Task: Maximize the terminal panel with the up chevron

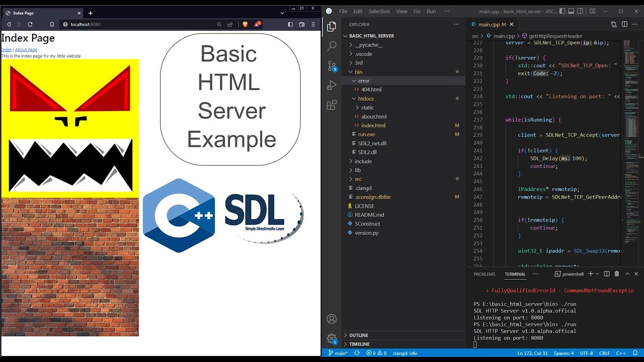Action: pos(627,274)
